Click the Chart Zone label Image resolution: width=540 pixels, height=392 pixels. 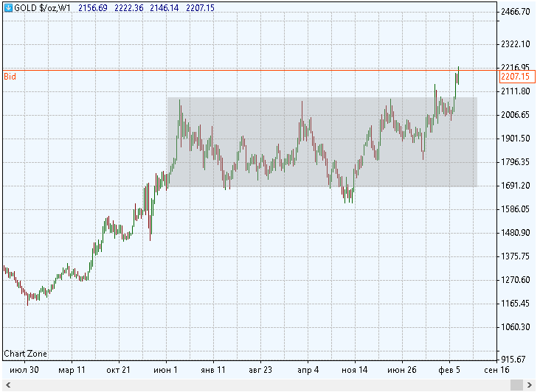point(26,354)
